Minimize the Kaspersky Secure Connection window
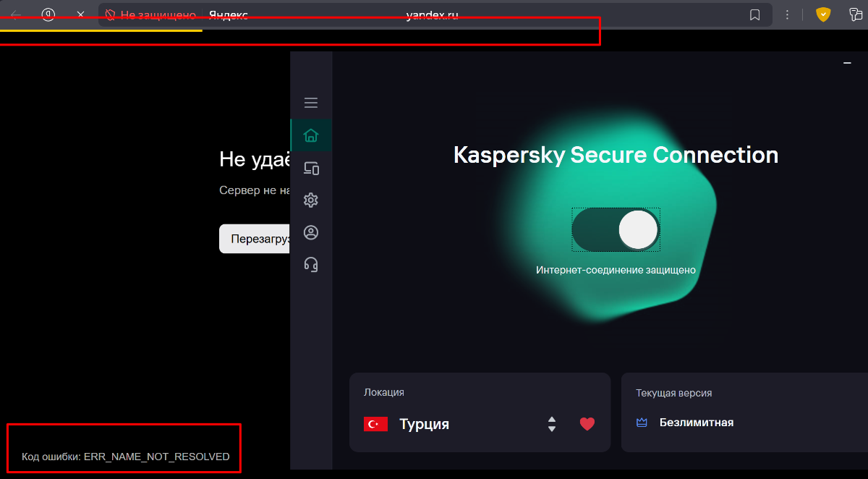This screenshot has width=868, height=479. [x=847, y=64]
